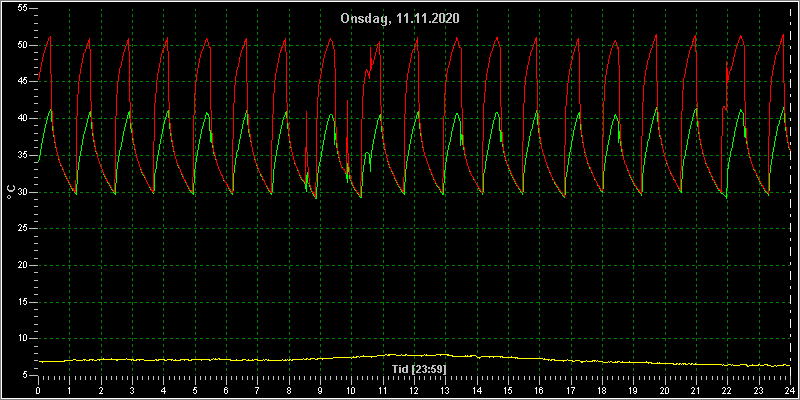The height and width of the screenshot is (400, 800).
Task: Click the green curve peak near hour 3
Action: click(129, 111)
